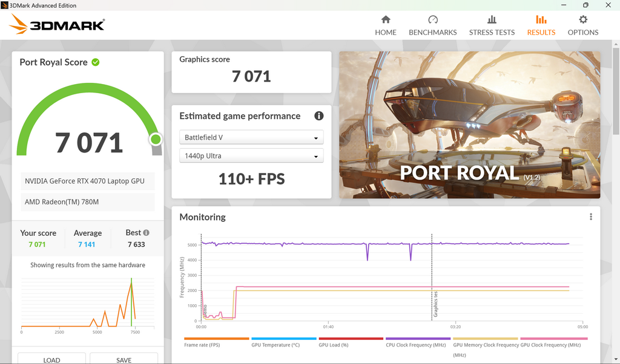Click the SAVE button
The width and height of the screenshot is (620, 364).
click(x=124, y=359)
